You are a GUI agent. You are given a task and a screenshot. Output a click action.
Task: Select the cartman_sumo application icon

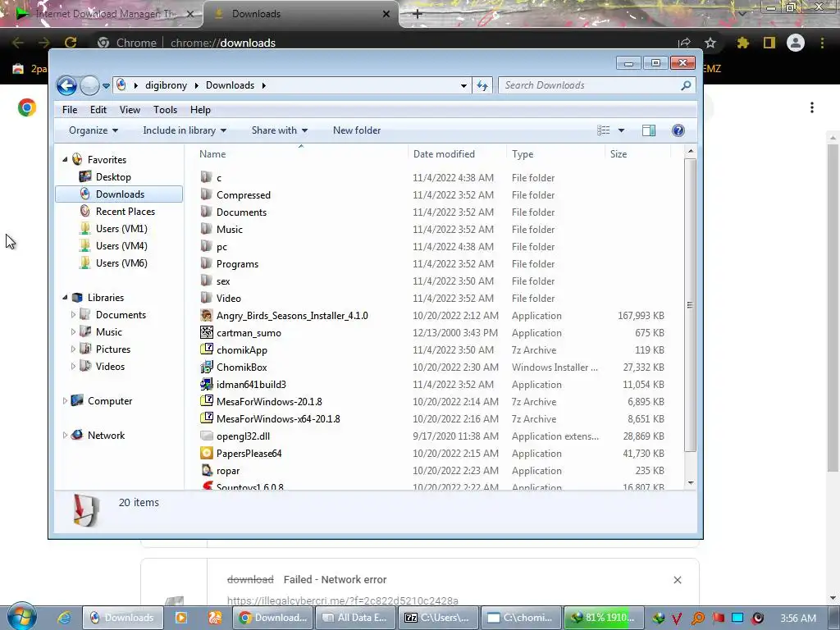[206, 332]
